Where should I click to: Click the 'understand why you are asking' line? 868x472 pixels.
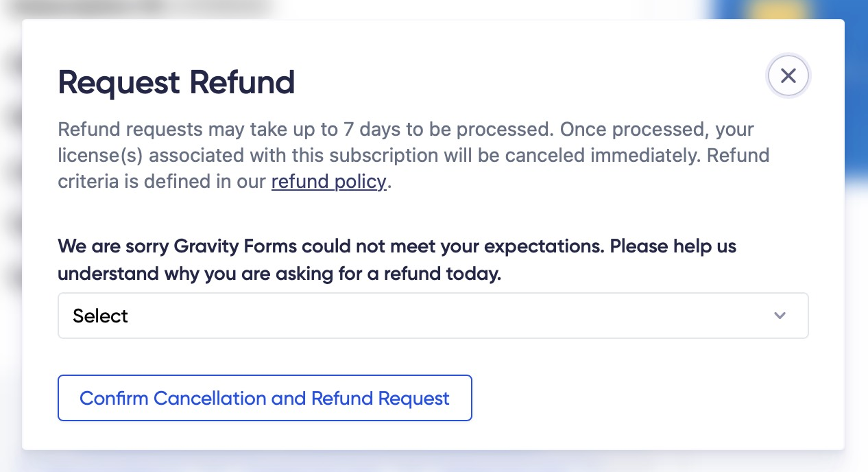(279, 274)
